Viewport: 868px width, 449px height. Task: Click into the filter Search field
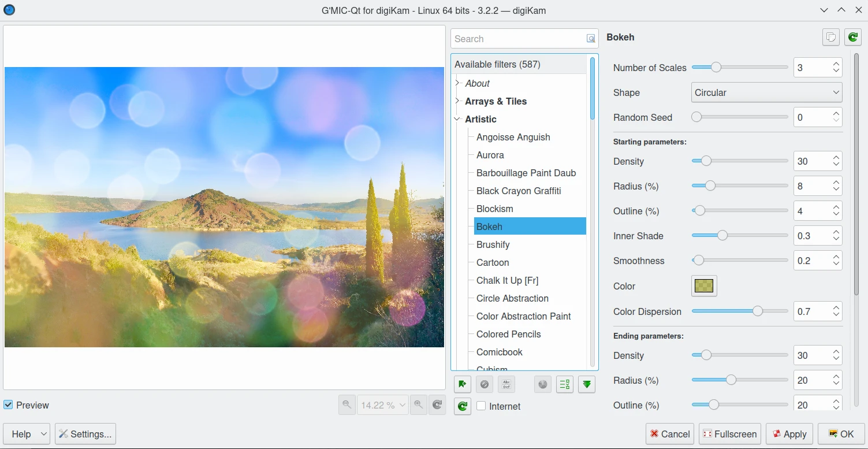(519, 39)
